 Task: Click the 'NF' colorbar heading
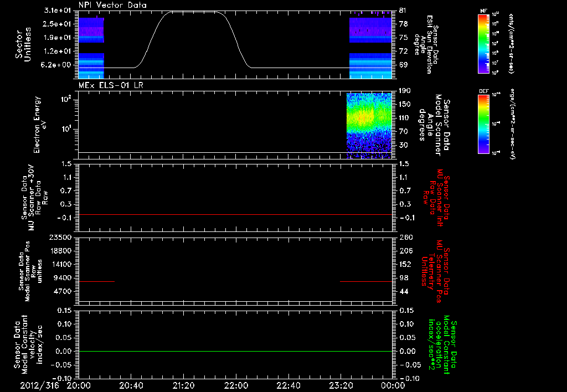click(x=483, y=11)
